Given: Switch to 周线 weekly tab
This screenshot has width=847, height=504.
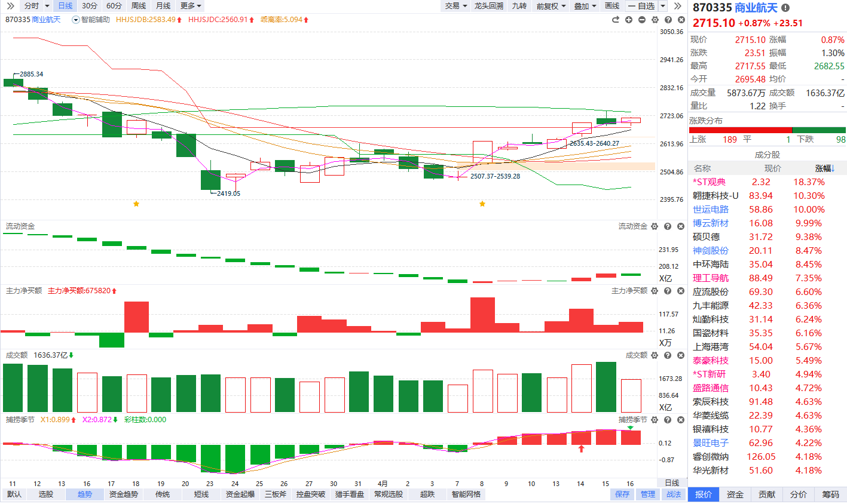Looking at the screenshot, I should 139,6.
